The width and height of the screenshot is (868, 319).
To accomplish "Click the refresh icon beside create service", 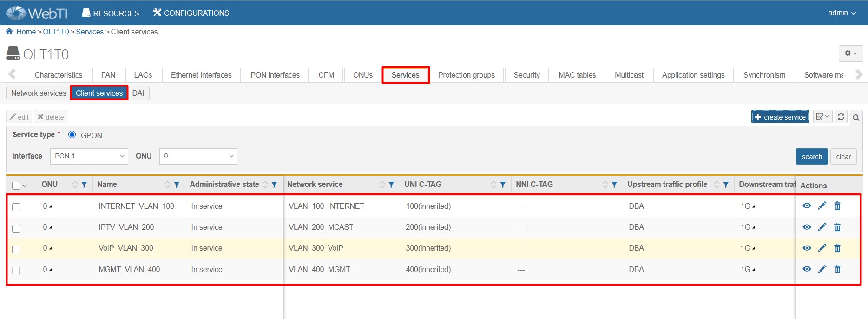I will click(841, 117).
